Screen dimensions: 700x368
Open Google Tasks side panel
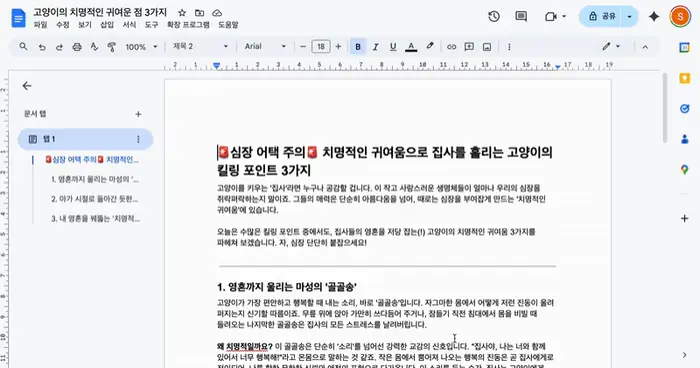click(684, 109)
